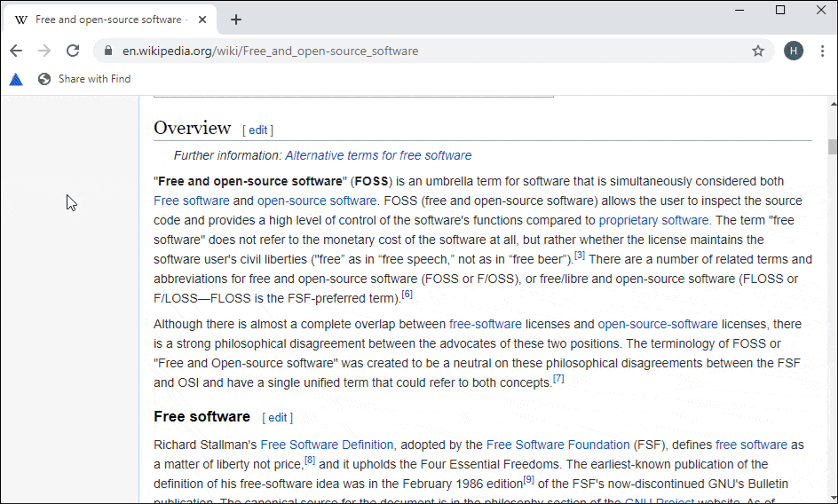838x504 pixels.
Task: Open Chrome three-dot menu
Action: [x=823, y=51]
